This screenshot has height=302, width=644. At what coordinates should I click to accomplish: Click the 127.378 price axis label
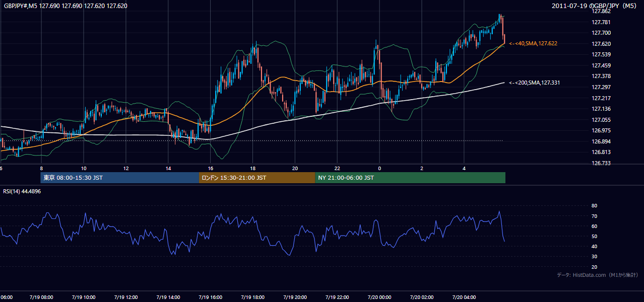[x=602, y=76]
